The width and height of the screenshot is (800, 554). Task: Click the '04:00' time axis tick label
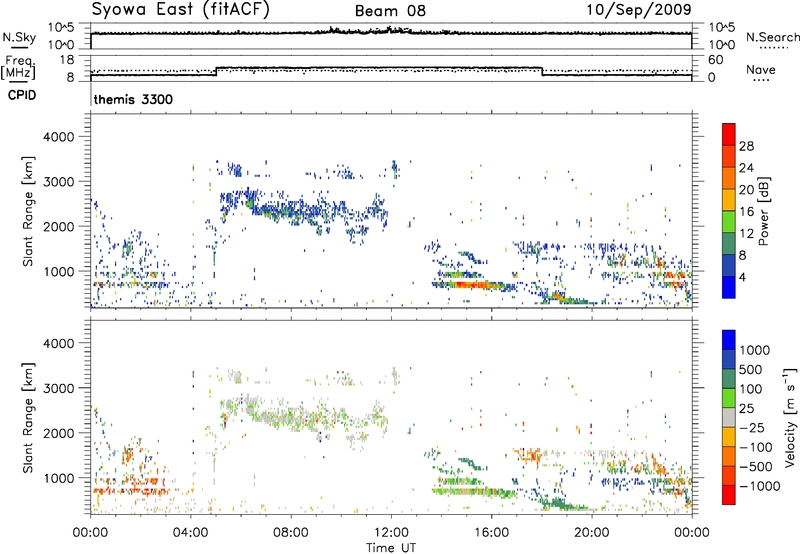[x=191, y=533]
